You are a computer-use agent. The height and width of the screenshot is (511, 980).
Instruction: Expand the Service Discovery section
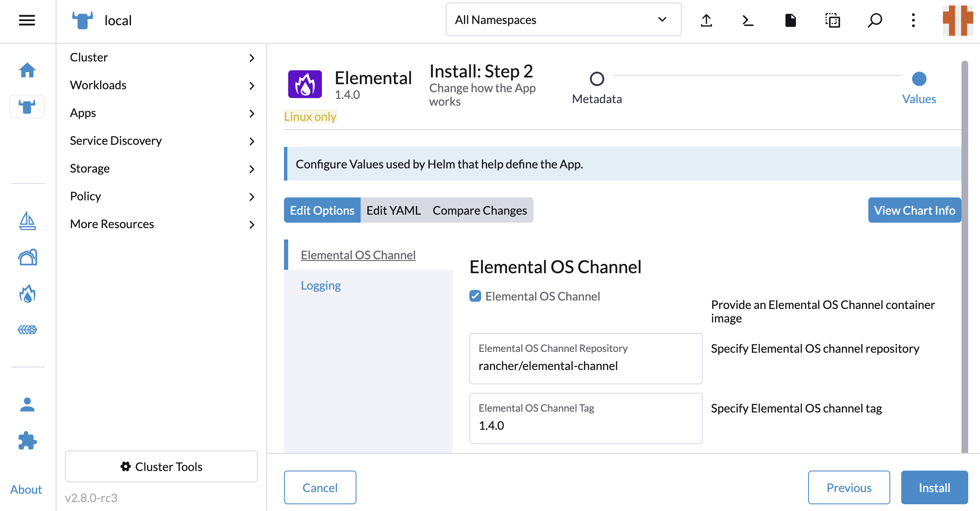pyautogui.click(x=162, y=141)
